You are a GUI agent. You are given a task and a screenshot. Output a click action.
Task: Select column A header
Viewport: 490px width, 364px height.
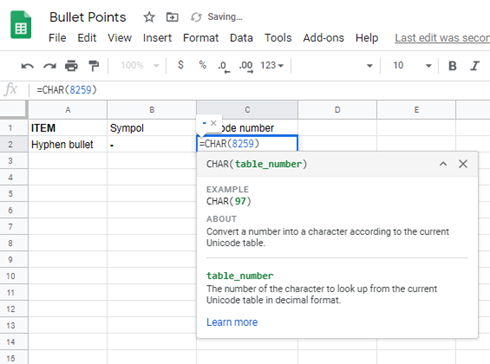click(68, 110)
